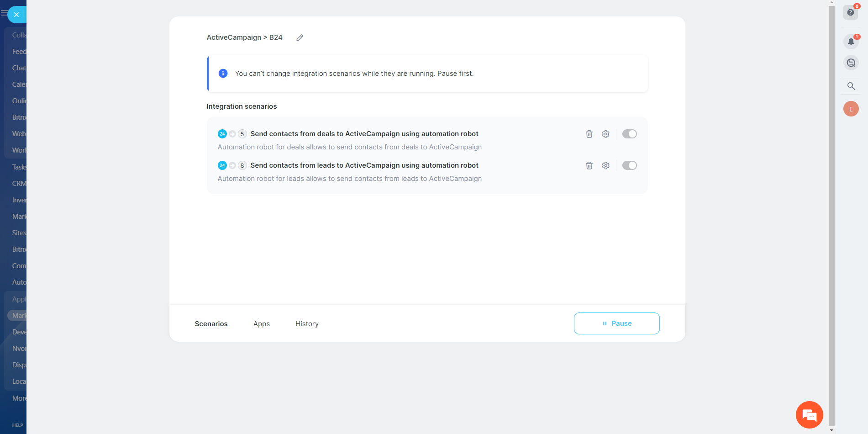
Task: Open the orange live chat widget
Action: 809,415
